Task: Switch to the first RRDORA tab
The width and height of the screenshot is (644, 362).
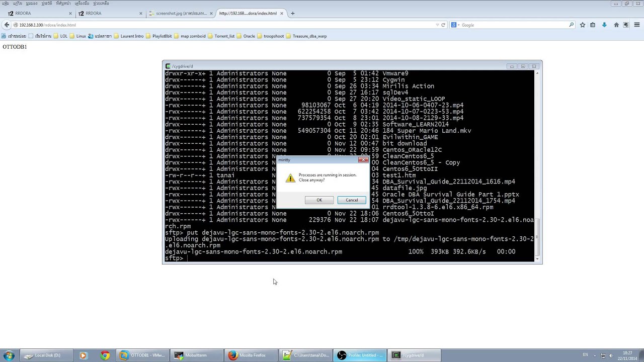Action: pos(39,14)
